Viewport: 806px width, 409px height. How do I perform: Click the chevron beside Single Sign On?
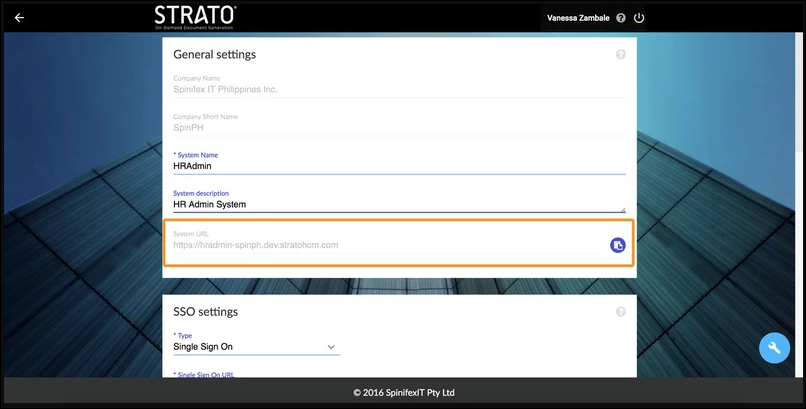click(x=331, y=347)
